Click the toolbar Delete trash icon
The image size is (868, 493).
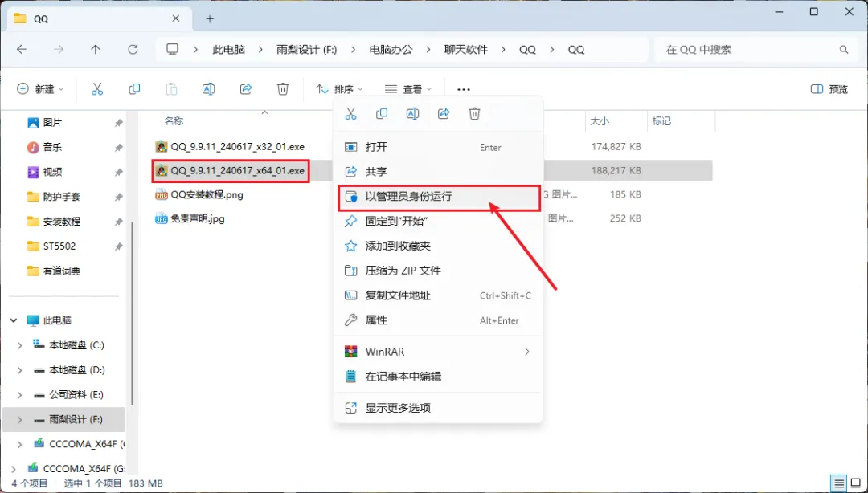click(x=283, y=89)
